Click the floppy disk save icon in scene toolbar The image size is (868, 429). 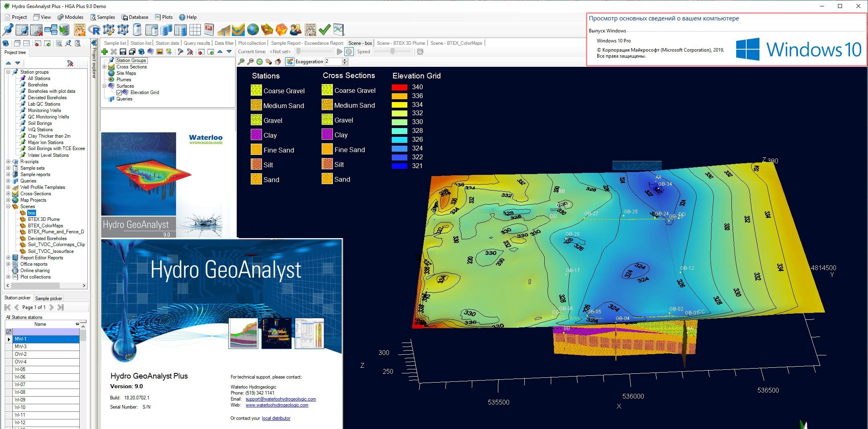(123, 52)
